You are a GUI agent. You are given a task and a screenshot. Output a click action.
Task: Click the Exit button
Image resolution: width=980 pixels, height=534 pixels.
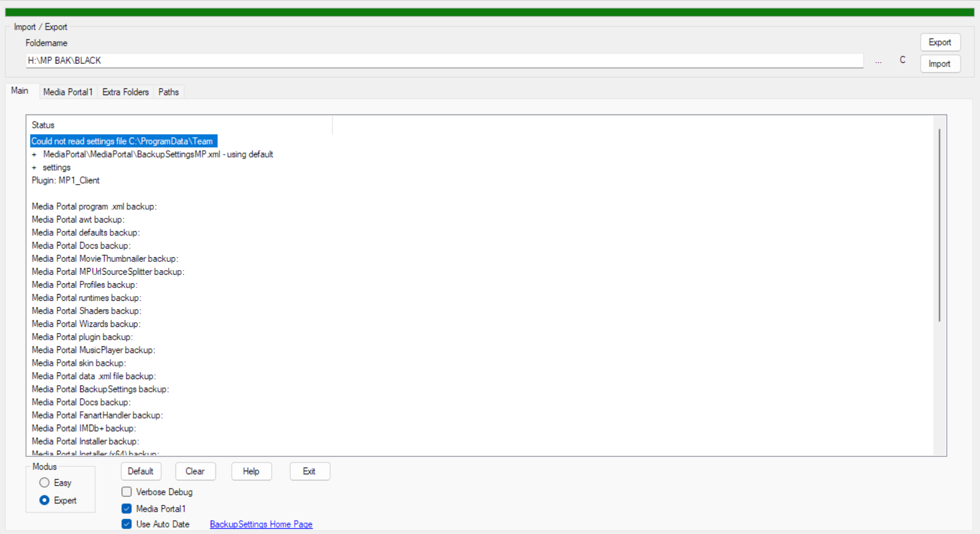(x=309, y=472)
